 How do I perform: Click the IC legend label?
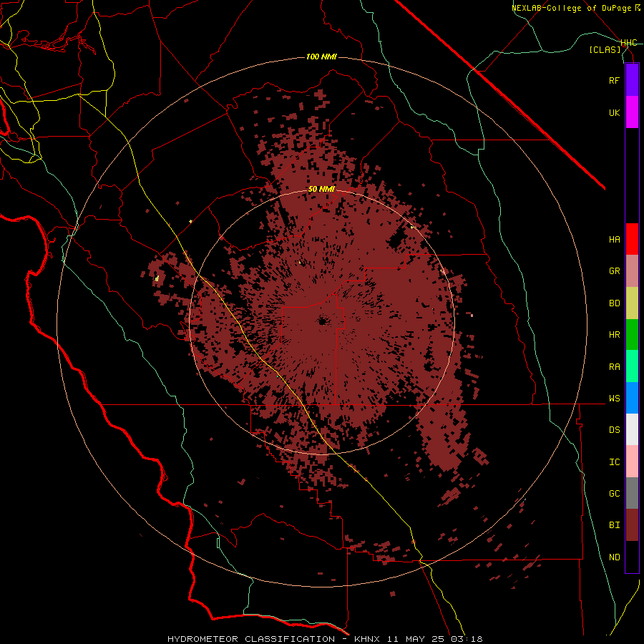pyautogui.click(x=614, y=462)
